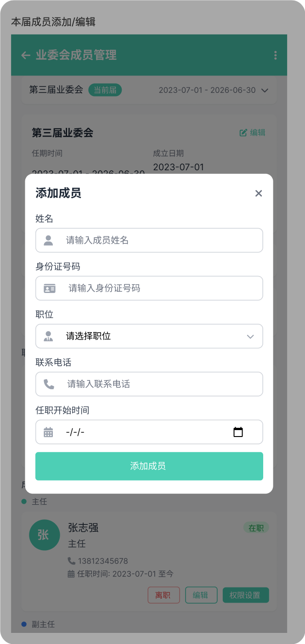The image size is (305, 644).
Task: Click the chevron in 职位 select
Action: click(250, 336)
